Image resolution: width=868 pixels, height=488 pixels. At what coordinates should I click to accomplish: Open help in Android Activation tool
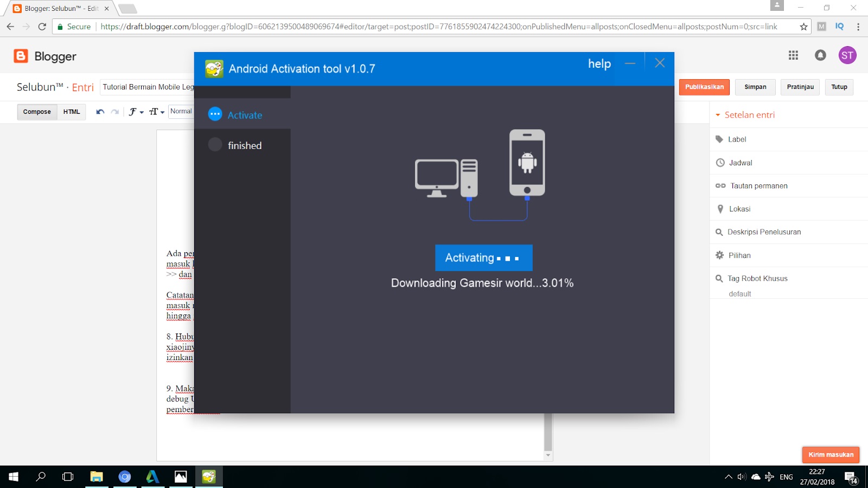click(x=599, y=64)
